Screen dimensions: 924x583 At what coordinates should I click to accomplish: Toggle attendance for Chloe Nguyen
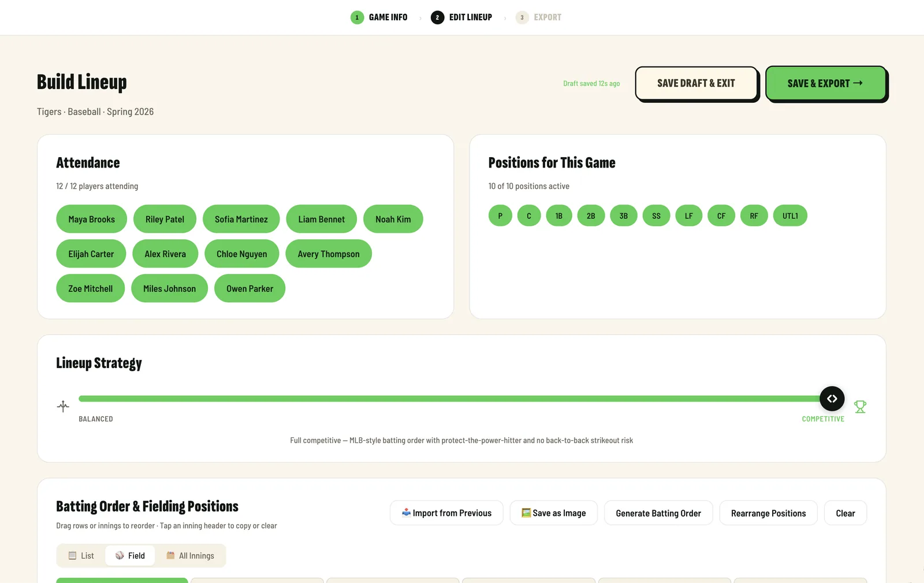pyautogui.click(x=242, y=254)
